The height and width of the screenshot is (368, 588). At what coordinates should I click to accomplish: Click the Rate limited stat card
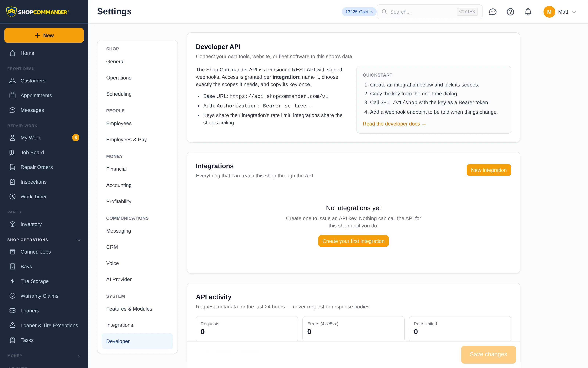(460, 329)
